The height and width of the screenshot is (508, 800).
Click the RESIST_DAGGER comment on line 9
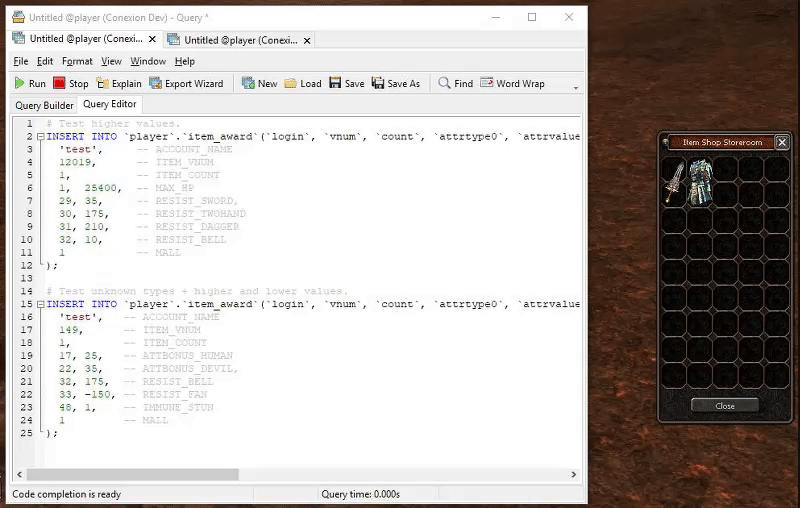(x=197, y=226)
